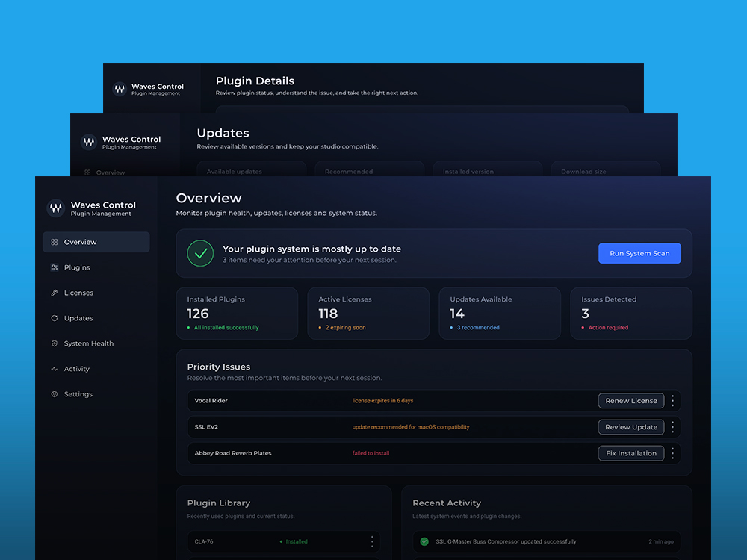Screen dimensions: 747x560
Task: Click the green checkmark status circle
Action: [x=200, y=253]
